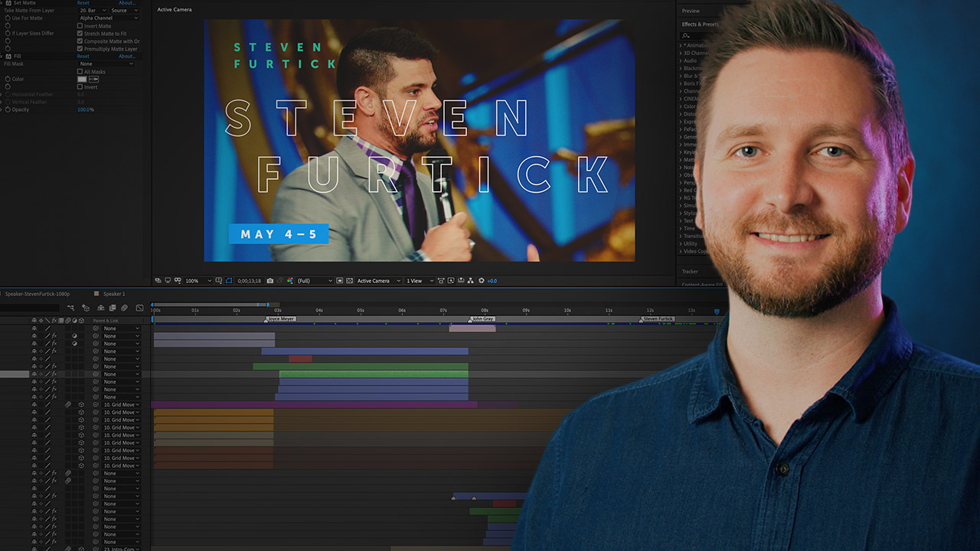The height and width of the screenshot is (551, 980).
Task: Open the Fill color swatch
Action: [83, 79]
